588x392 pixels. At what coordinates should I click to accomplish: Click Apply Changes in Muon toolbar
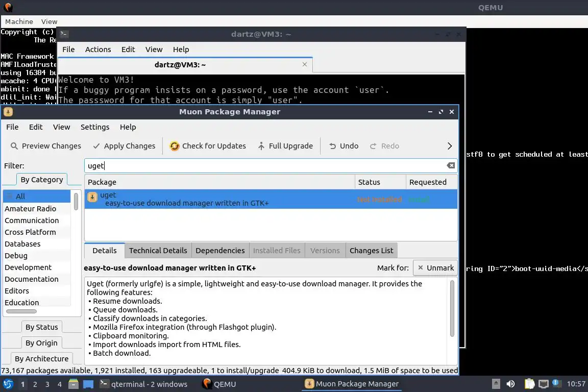pos(125,146)
